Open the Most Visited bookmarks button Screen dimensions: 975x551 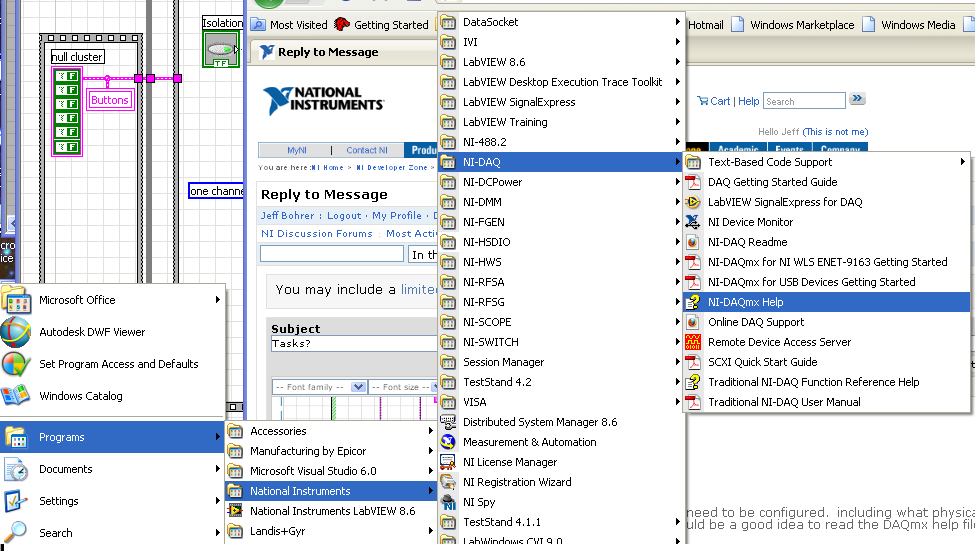click(289, 25)
